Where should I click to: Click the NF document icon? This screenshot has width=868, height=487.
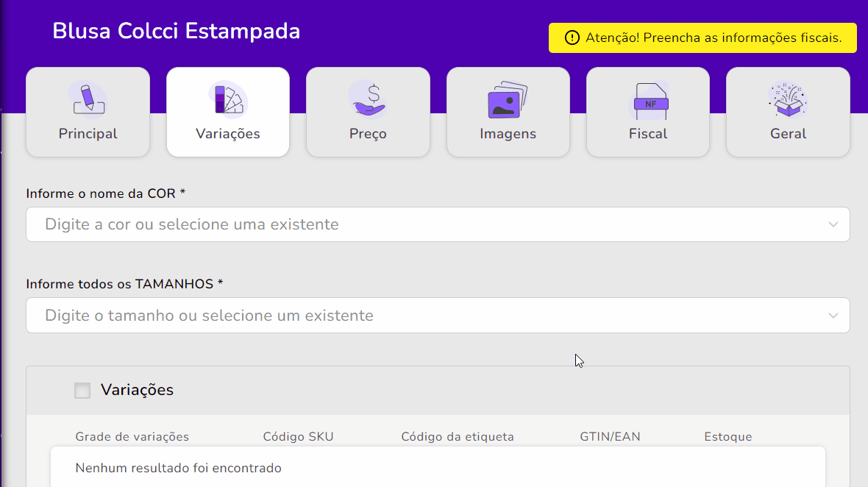[650, 101]
